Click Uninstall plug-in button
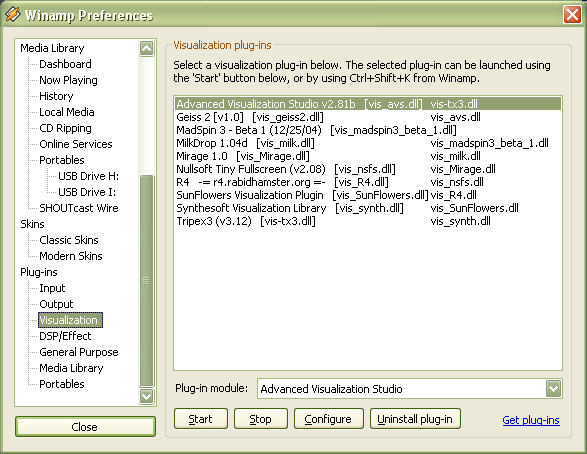The image size is (587, 454). tap(415, 419)
